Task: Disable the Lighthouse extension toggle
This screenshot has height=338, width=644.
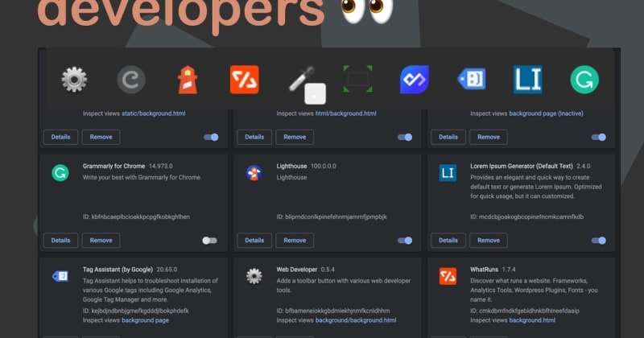Action: tap(404, 240)
